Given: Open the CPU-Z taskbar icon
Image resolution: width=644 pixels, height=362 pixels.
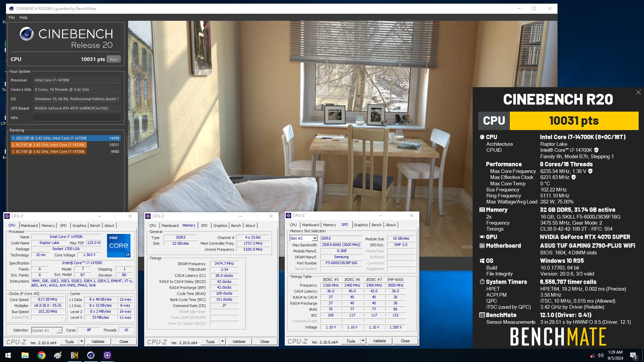Looking at the screenshot, I should [x=107, y=355].
